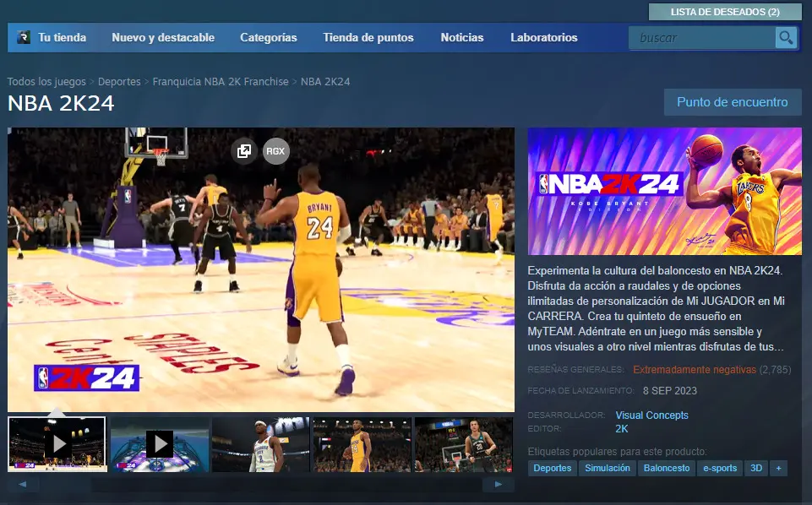Go to Todos los juegos breadcrumb
Screen dimensions: 812x505
pyautogui.click(x=46, y=82)
